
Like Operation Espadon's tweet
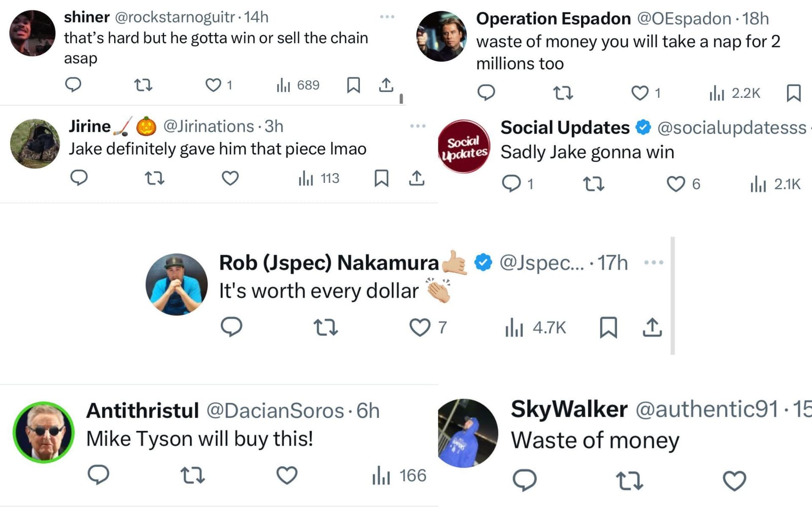click(x=638, y=93)
